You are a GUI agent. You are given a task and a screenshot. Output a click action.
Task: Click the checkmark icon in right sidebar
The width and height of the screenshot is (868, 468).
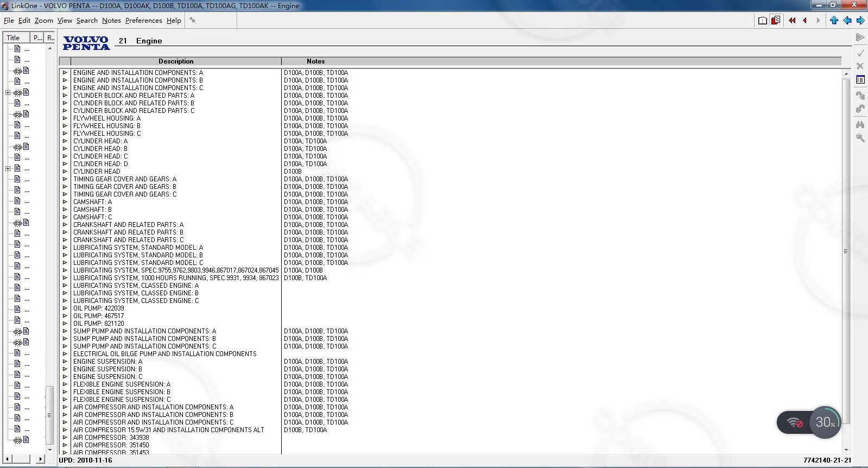(860, 53)
